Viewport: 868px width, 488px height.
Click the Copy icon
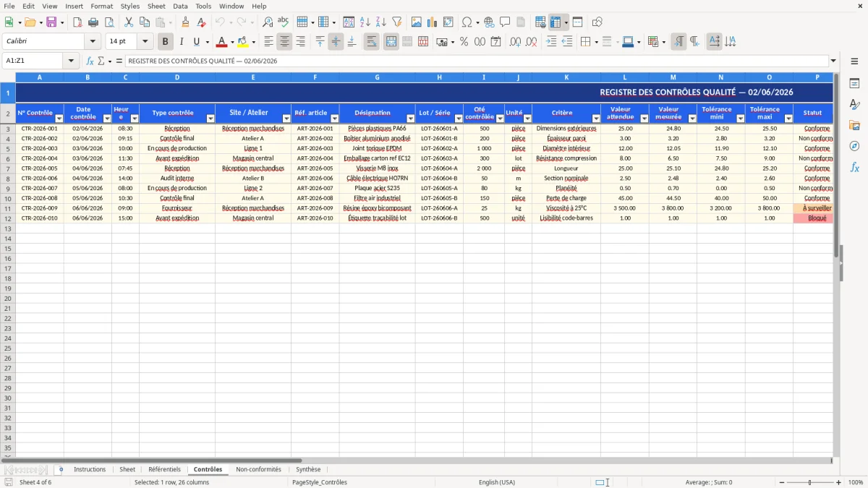[144, 22]
